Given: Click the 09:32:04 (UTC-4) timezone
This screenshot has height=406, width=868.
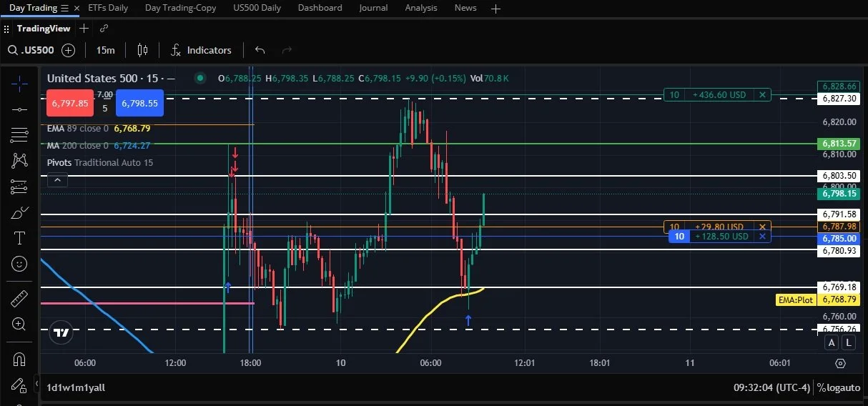Looking at the screenshot, I should pyautogui.click(x=771, y=387).
